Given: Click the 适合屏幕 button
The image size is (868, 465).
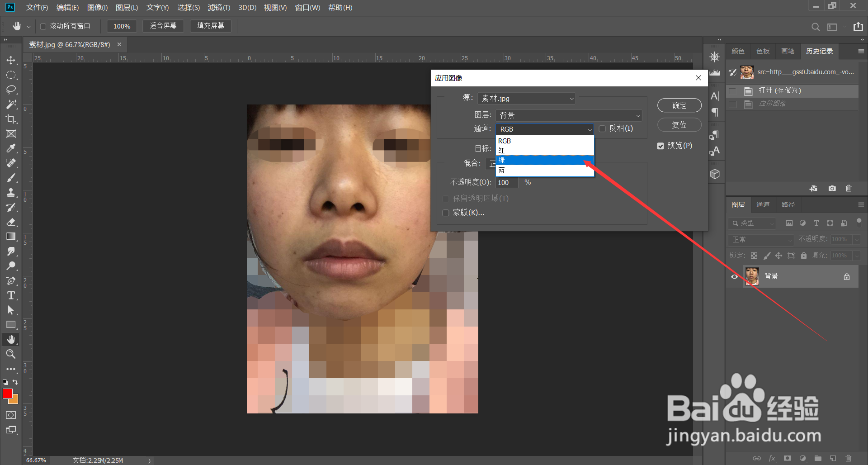Looking at the screenshot, I should coord(163,26).
